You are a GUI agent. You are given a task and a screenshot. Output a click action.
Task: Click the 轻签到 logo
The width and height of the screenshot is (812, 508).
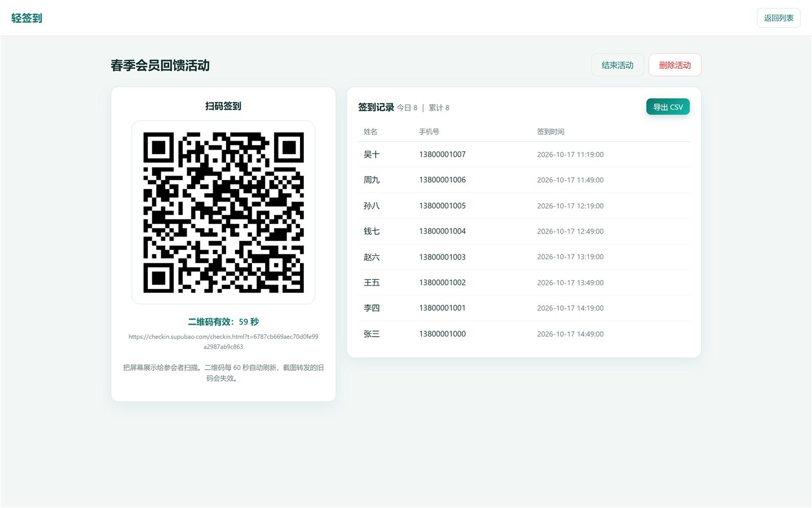point(27,18)
